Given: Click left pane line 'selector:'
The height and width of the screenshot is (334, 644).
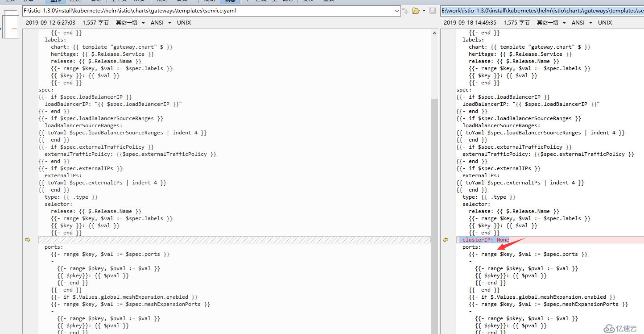Looking at the screenshot, I should tap(58, 204).
